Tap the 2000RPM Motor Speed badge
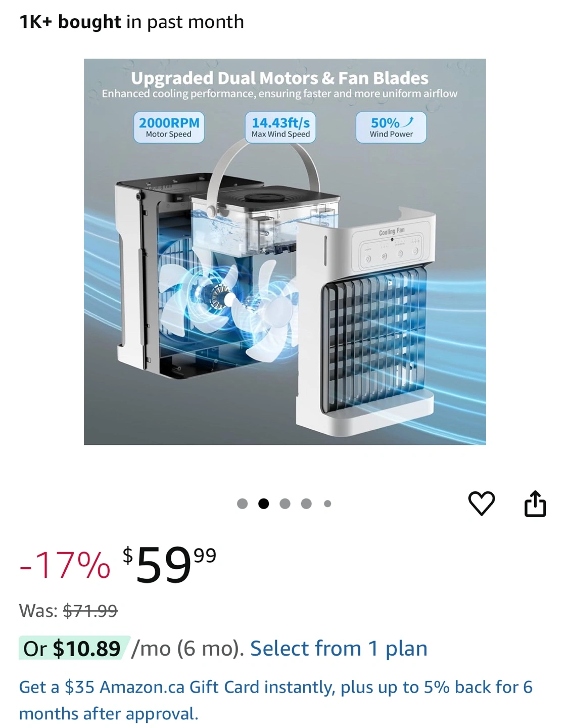Image resolution: width=570 pixels, height=728 pixels. 169,127
